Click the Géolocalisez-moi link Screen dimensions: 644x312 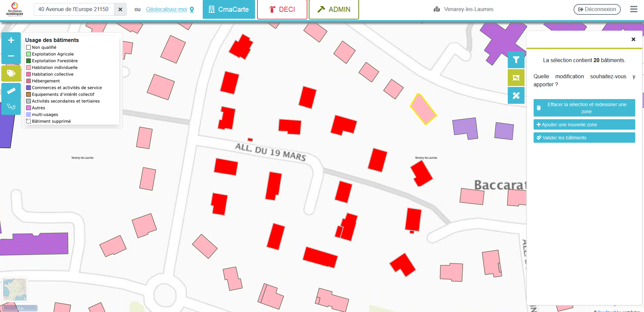[x=166, y=9]
